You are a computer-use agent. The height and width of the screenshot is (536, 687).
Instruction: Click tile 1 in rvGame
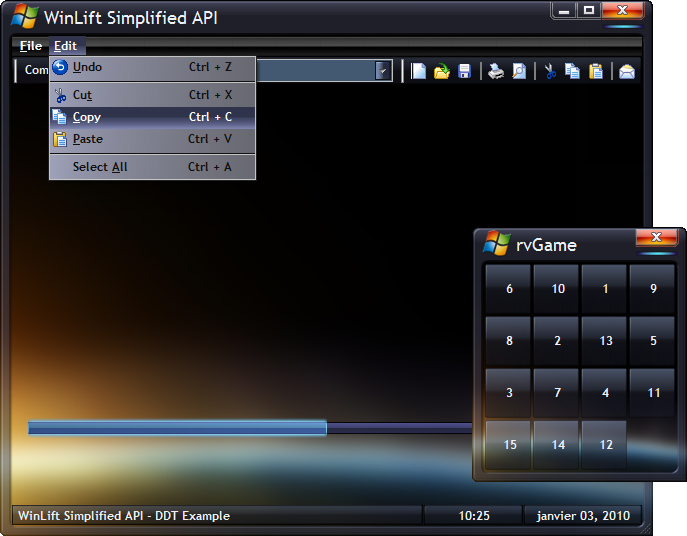pyautogui.click(x=604, y=288)
